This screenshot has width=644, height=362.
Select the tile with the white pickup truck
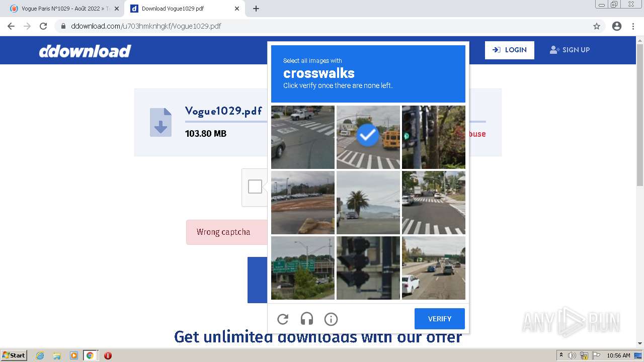coord(303,137)
